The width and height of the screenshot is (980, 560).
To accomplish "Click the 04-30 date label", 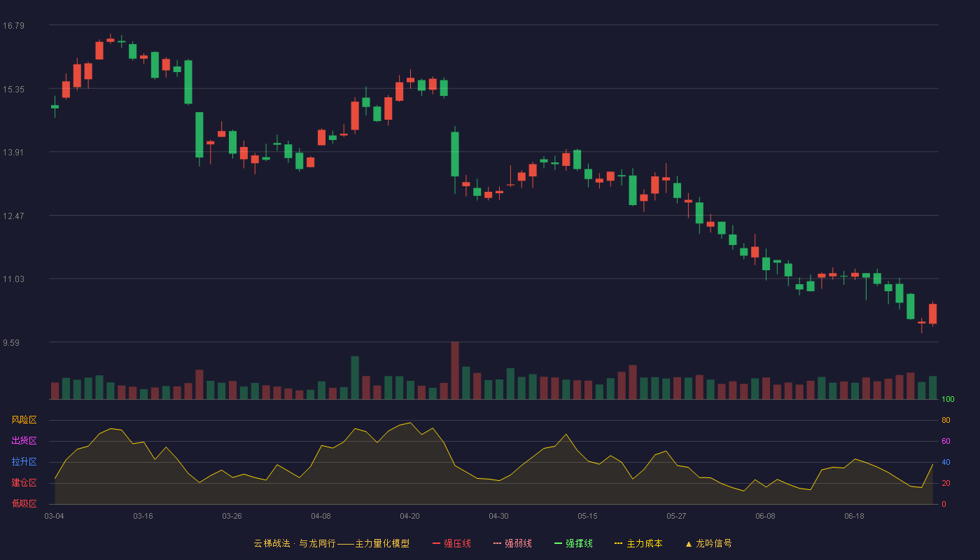I will click(x=498, y=516).
